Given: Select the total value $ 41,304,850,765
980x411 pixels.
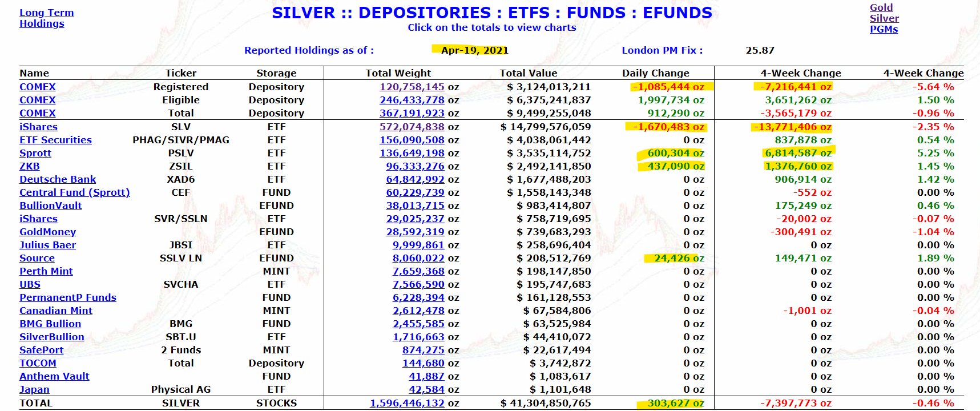Looking at the screenshot, I should [546, 403].
